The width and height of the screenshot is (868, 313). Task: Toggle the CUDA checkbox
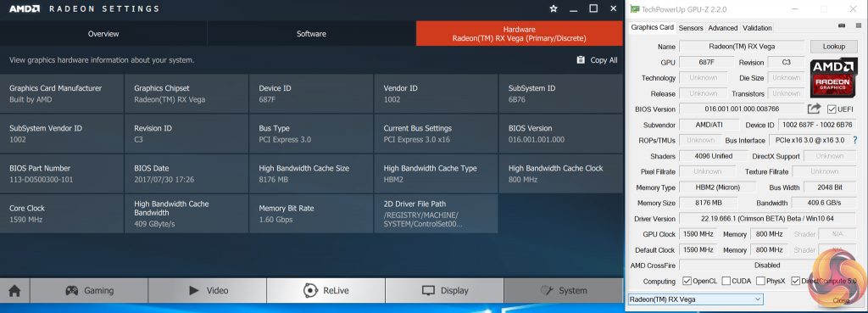point(726,281)
